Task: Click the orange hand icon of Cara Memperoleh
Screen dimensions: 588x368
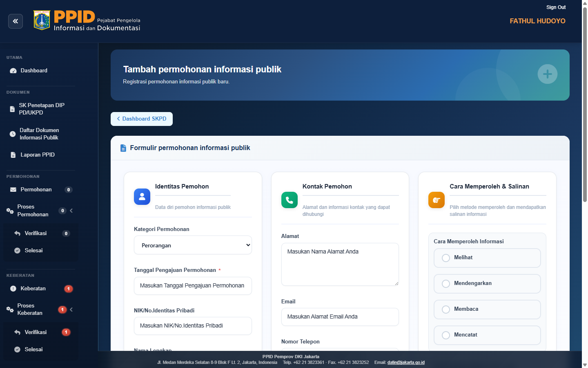Action: tap(437, 200)
